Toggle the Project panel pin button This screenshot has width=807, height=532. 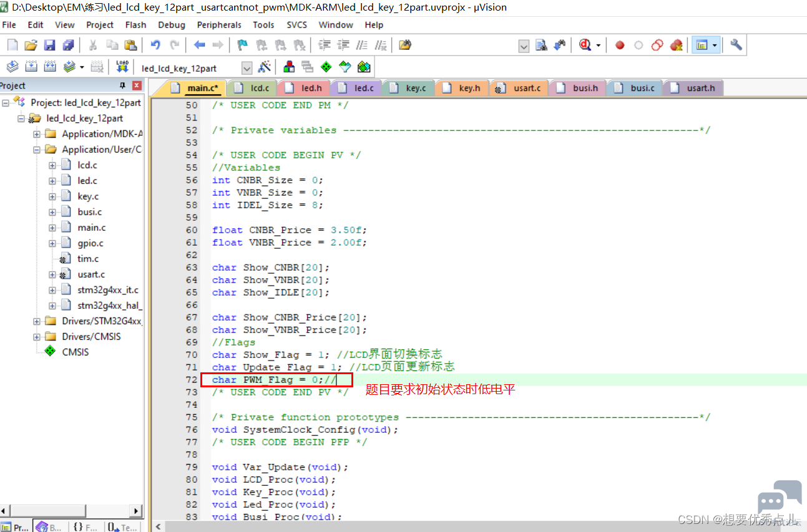coord(123,85)
